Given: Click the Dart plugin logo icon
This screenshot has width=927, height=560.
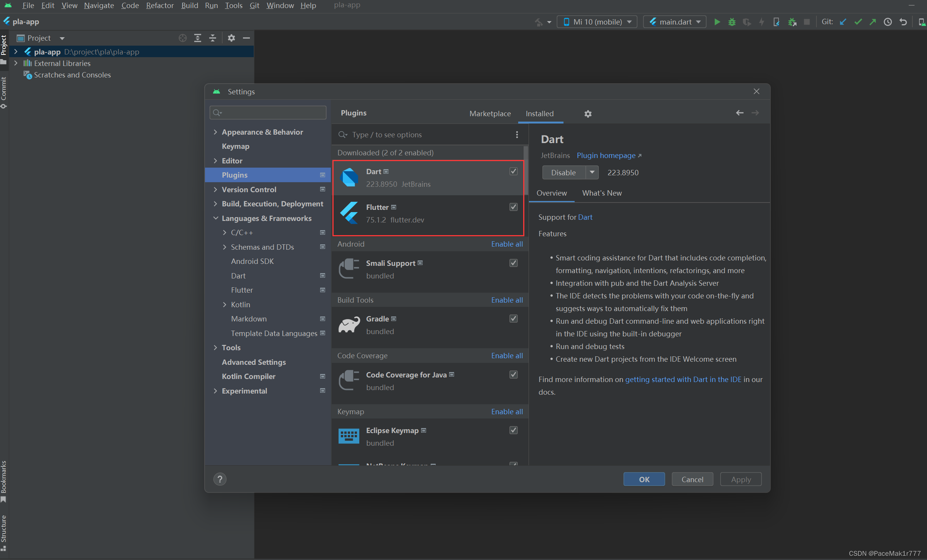Looking at the screenshot, I should coord(349,177).
